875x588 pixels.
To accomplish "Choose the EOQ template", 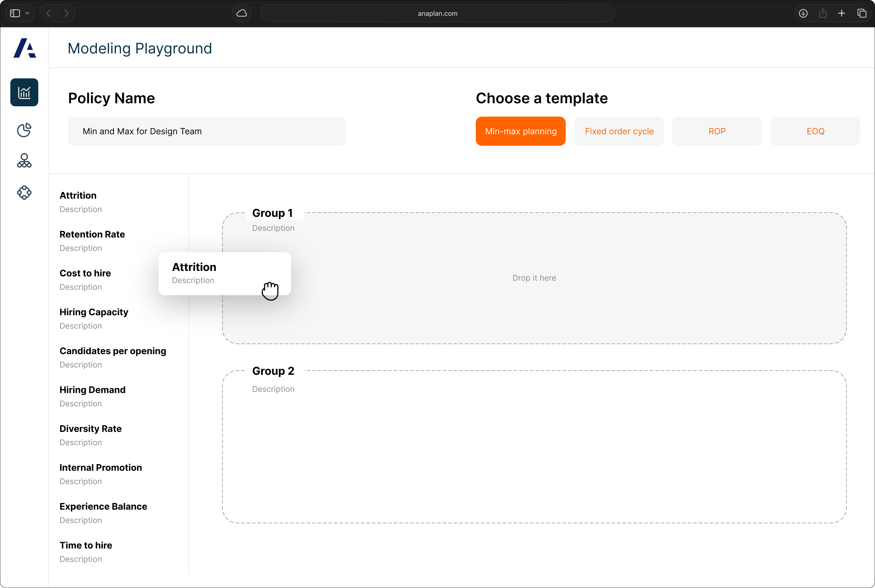I will (815, 131).
